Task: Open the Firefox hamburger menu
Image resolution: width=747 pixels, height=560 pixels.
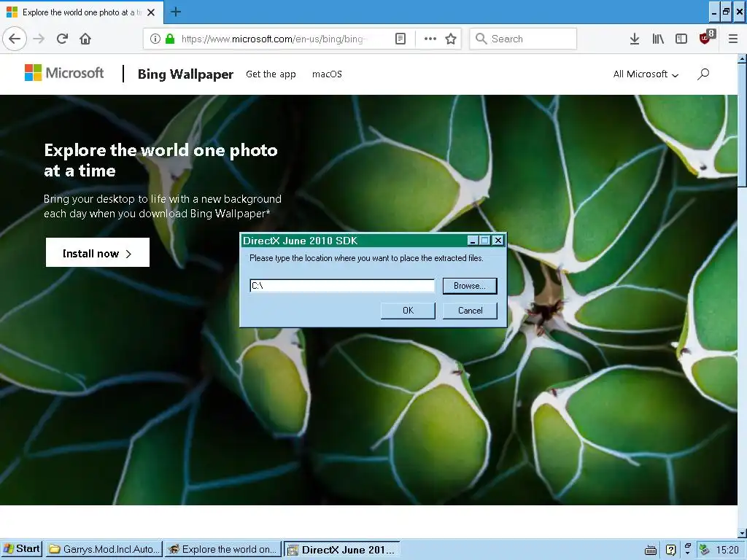Action: click(733, 39)
